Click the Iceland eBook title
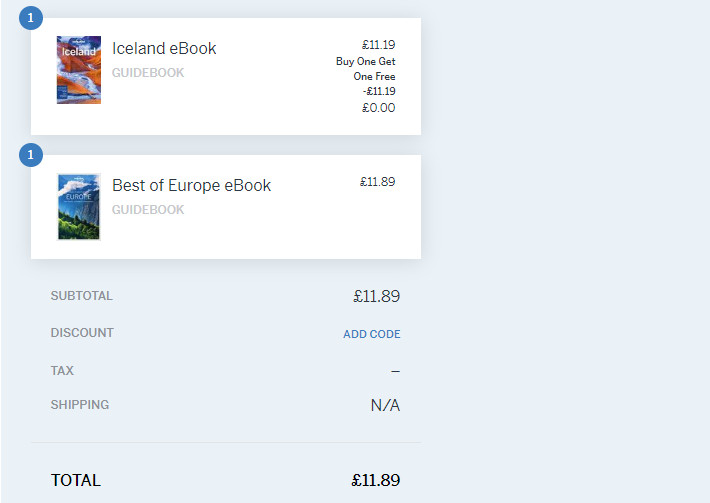 pos(164,48)
